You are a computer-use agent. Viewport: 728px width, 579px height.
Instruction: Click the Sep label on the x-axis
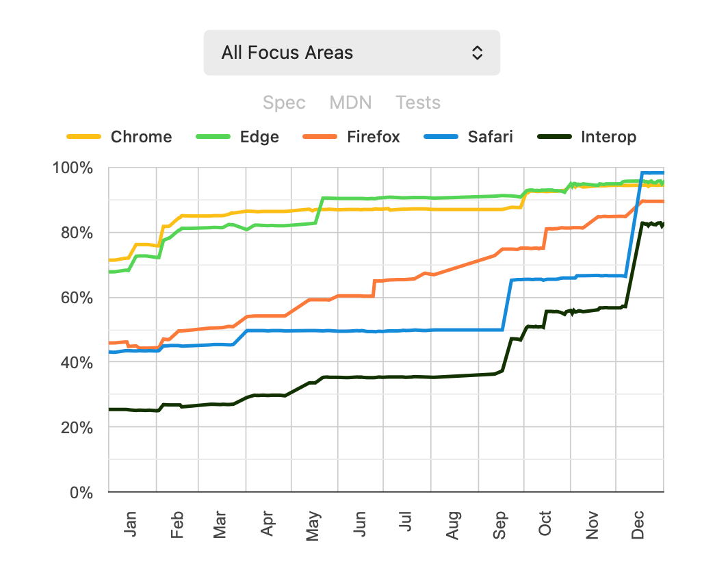pos(500,525)
